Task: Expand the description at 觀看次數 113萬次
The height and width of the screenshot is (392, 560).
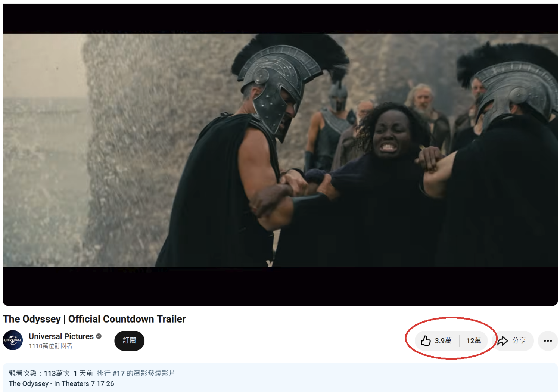Action: tap(39, 373)
